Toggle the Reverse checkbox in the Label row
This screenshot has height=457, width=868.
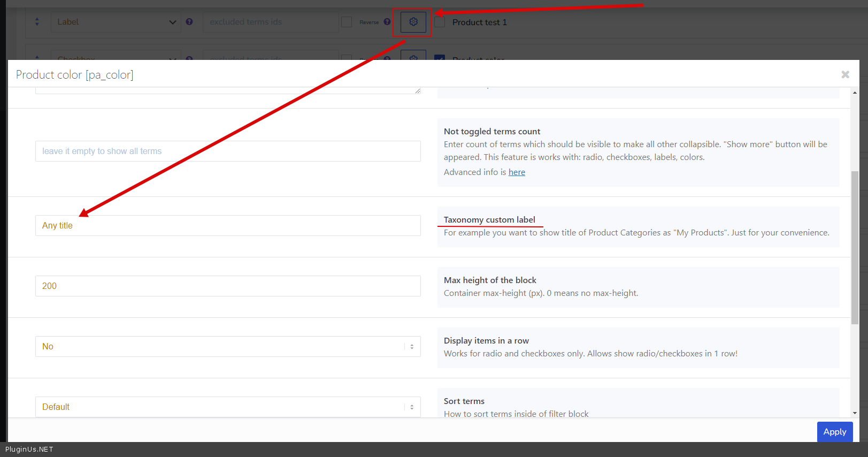point(347,22)
